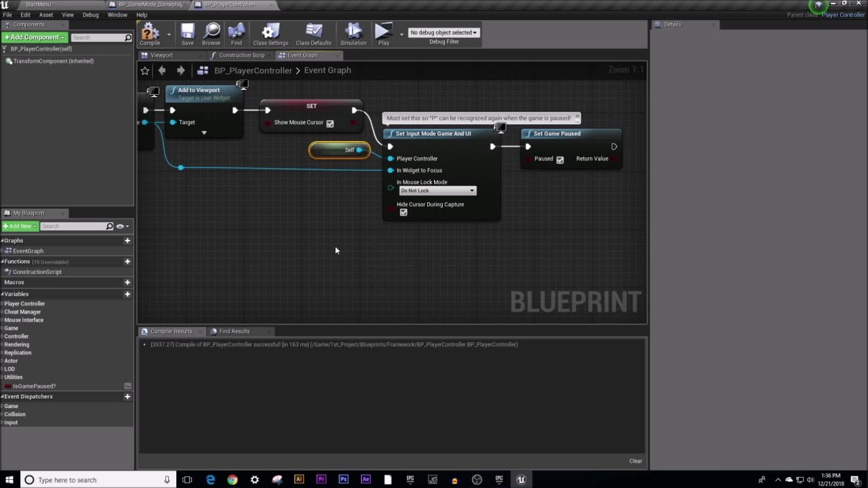Toggle the Hide Cursor During Capture checkbox
Screen dimensions: 868x488
[x=403, y=213]
